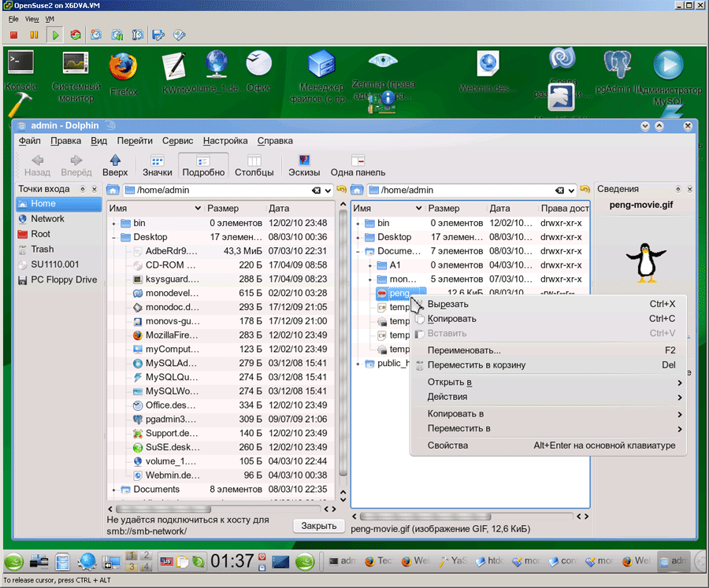The width and height of the screenshot is (709, 588).
Task: Open the openSUSE start menu in taskbar
Action: 14,561
